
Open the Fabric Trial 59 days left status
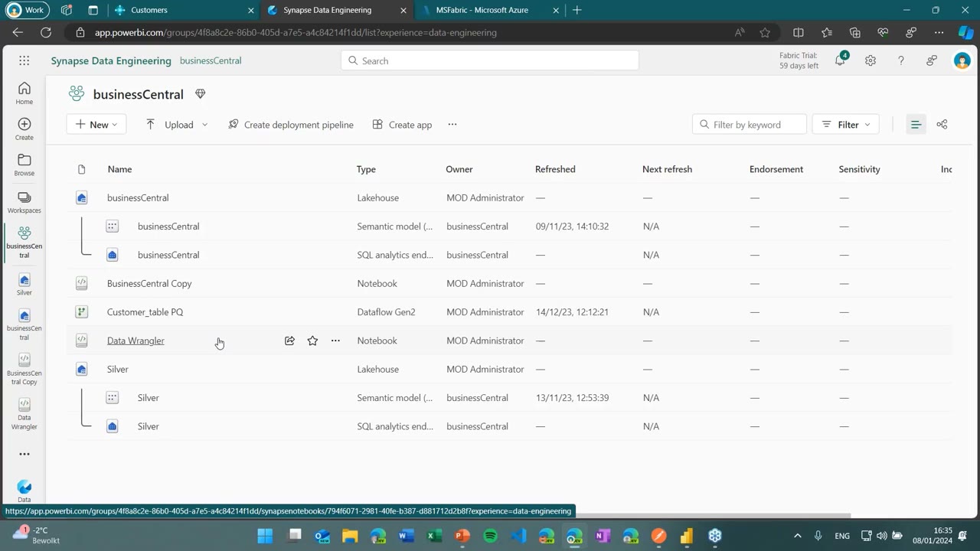799,60
